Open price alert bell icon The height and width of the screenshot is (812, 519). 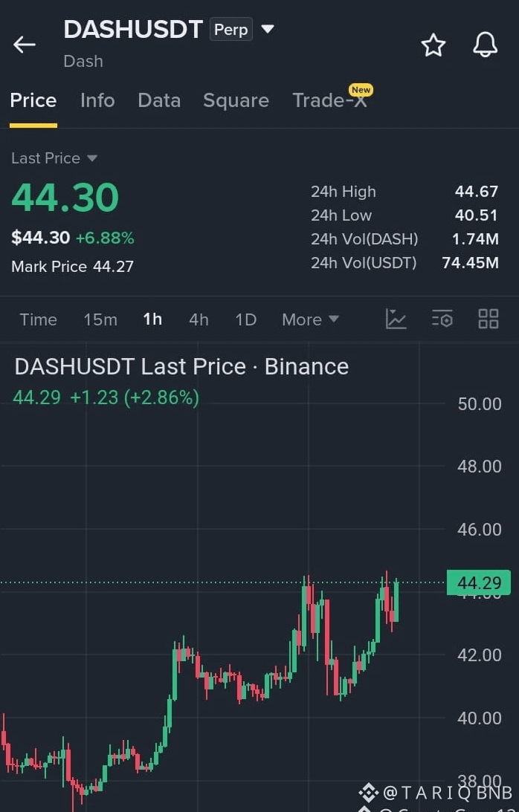486,45
